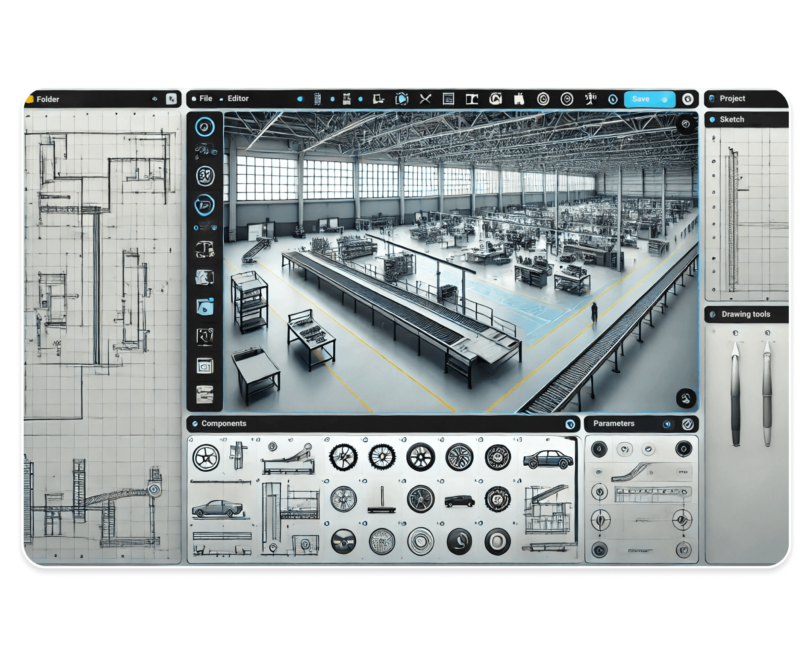Open the File menu
This screenshot has width=812, height=654.
tap(205, 98)
